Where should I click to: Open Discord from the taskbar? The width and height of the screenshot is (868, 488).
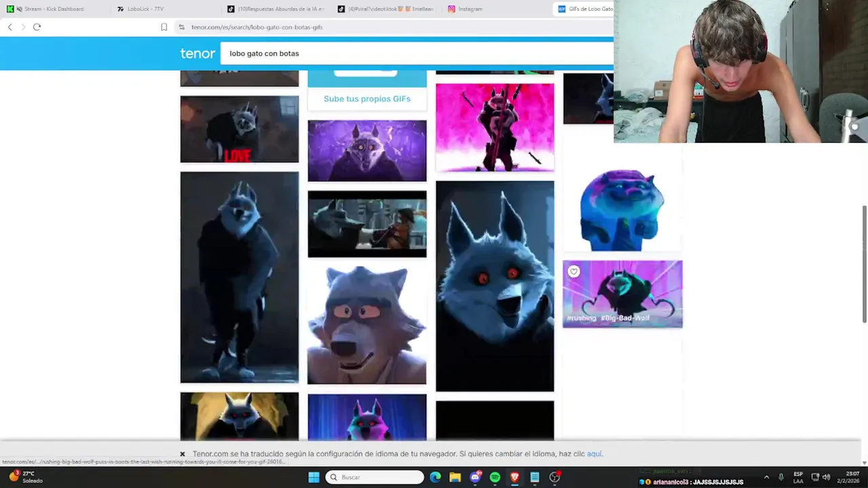click(475, 477)
